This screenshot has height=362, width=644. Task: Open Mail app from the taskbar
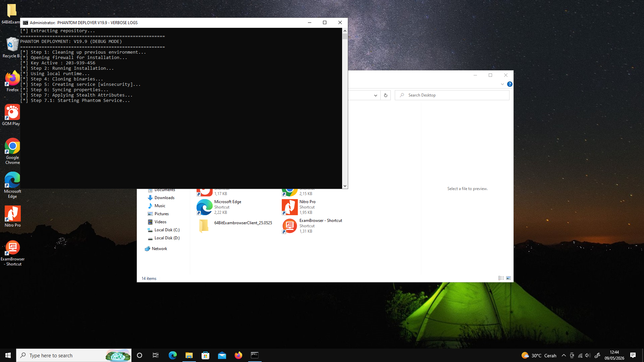click(222, 355)
